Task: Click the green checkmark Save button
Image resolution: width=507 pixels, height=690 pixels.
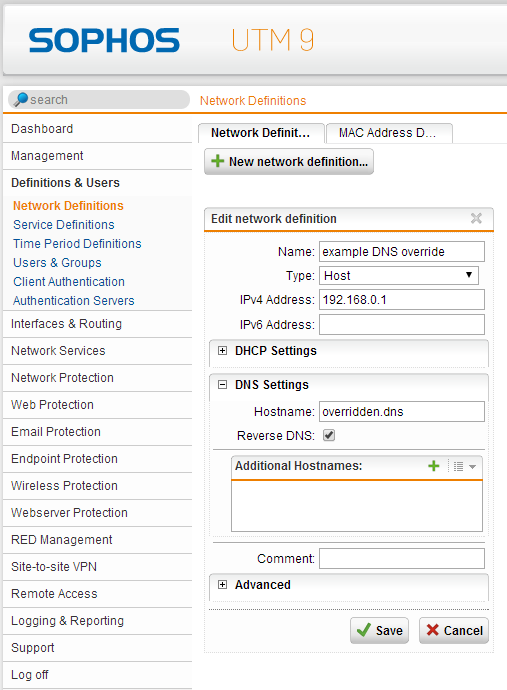Action: coord(379,631)
